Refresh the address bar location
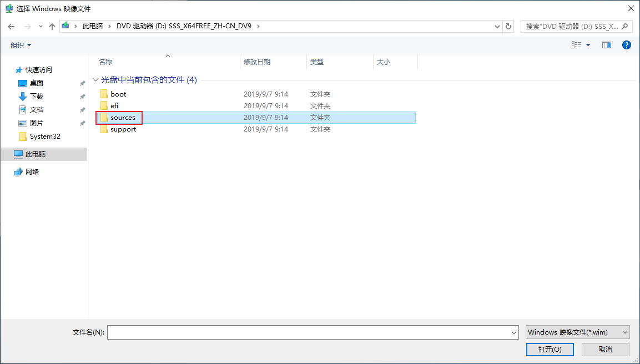Screen dimensions: 640x364 click(508, 27)
